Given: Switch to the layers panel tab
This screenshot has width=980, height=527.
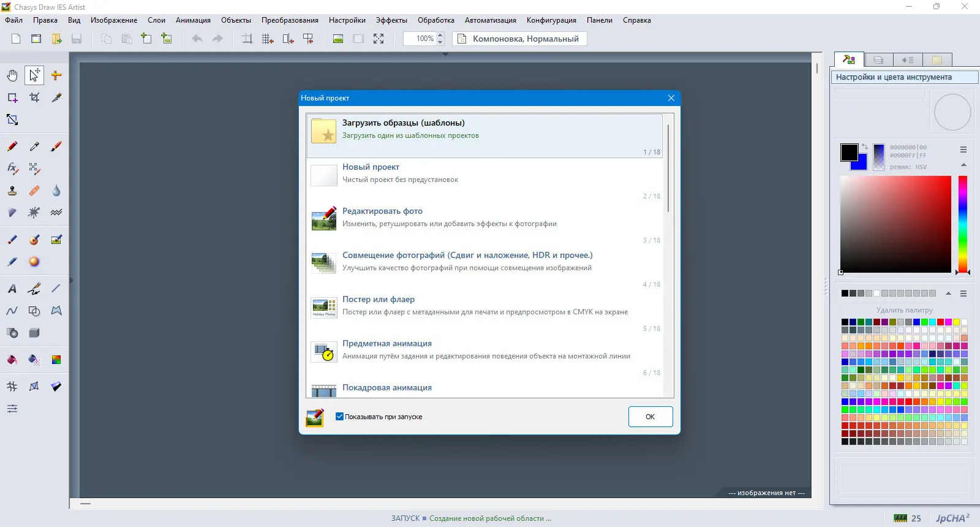Looking at the screenshot, I should [x=878, y=60].
